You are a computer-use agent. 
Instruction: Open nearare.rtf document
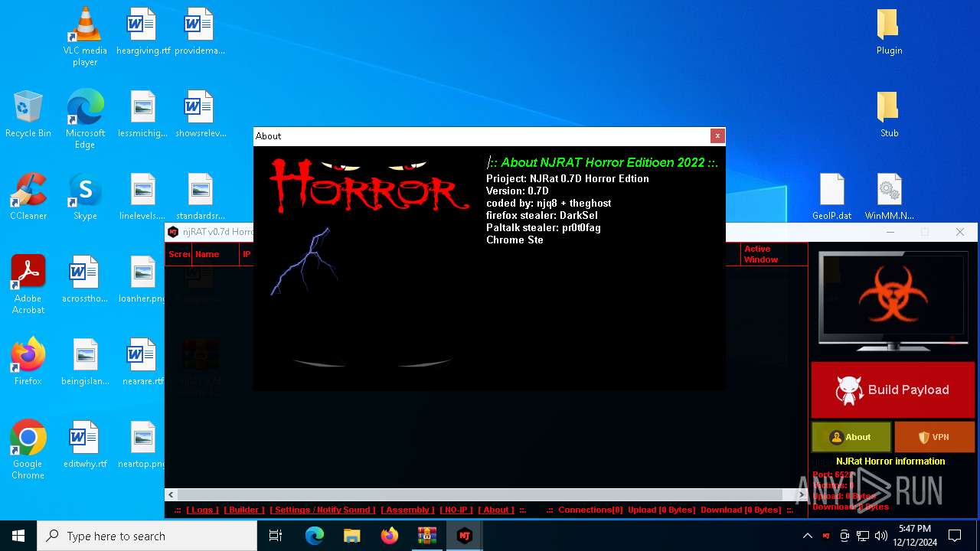coord(143,362)
